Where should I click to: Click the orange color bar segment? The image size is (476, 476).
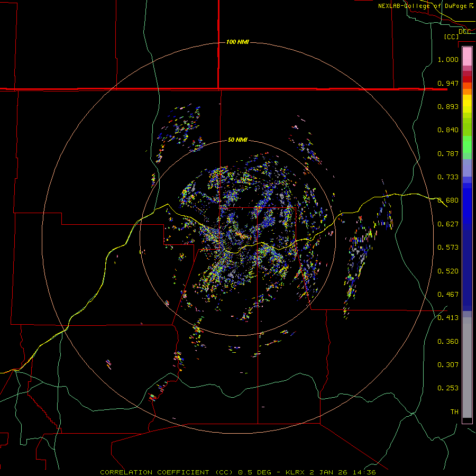pyautogui.click(x=467, y=91)
